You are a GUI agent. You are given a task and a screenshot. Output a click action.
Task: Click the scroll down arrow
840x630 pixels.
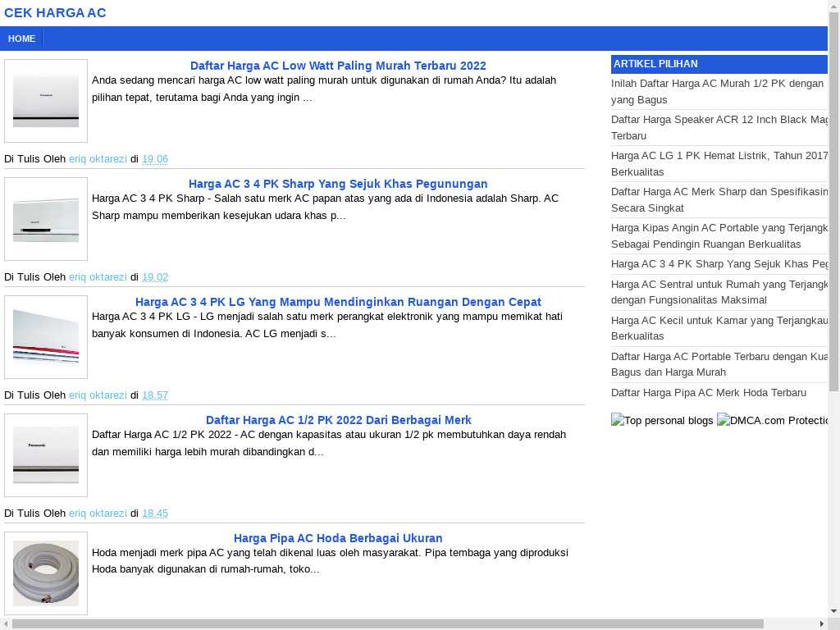pos(833,611)
